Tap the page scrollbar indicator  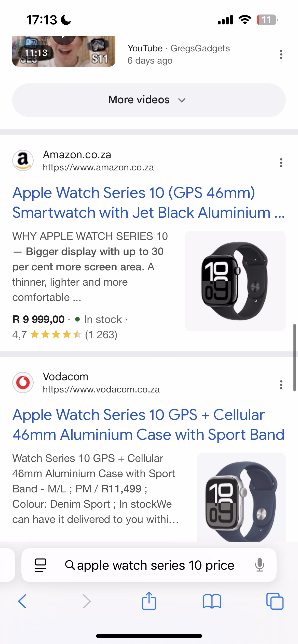point(294,357)
